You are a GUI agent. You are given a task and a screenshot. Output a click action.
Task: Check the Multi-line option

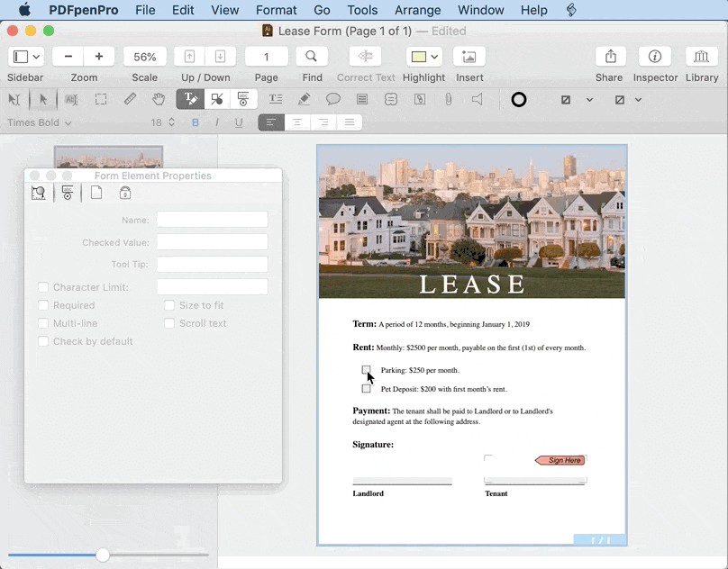(x=42, y=322)
